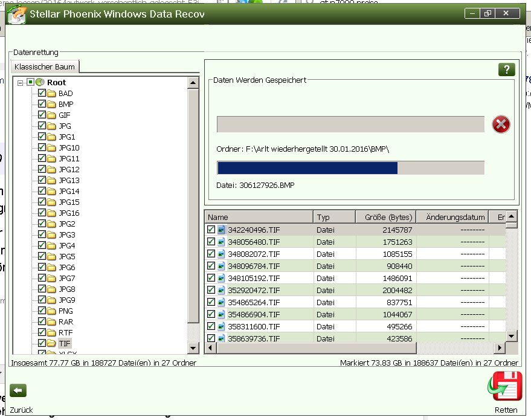Toggle the JPG2 folder checkbox

(42, 223)
